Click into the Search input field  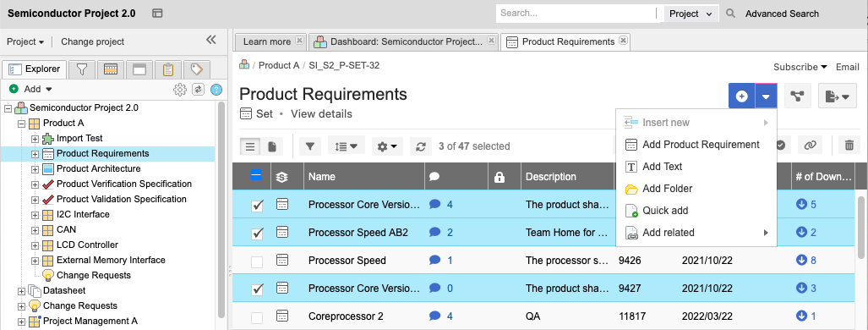coord(576,14)
